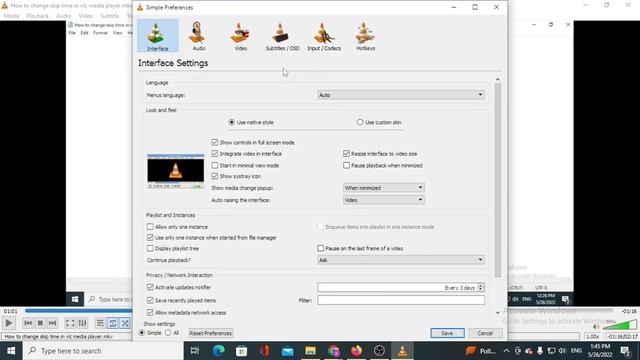
Task: Open Microsoft Store from the taskbar
Action: [x=241, y=351]
